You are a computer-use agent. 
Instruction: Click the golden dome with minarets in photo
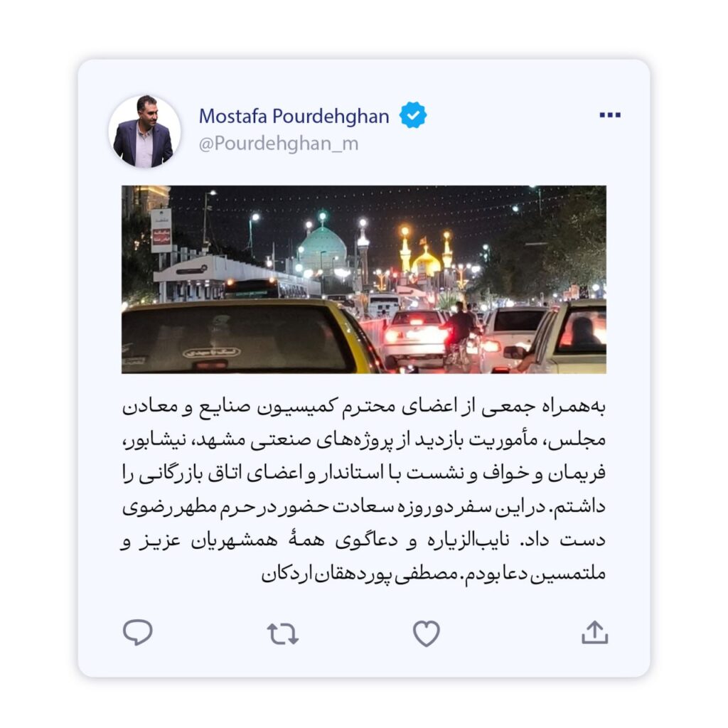pyautogui.click(x=426, y=256)
